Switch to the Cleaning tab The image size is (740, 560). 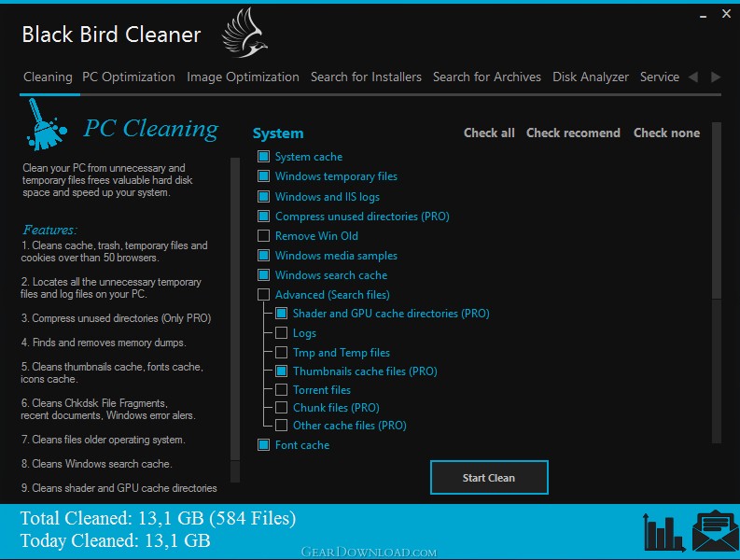tap(48, 77)
